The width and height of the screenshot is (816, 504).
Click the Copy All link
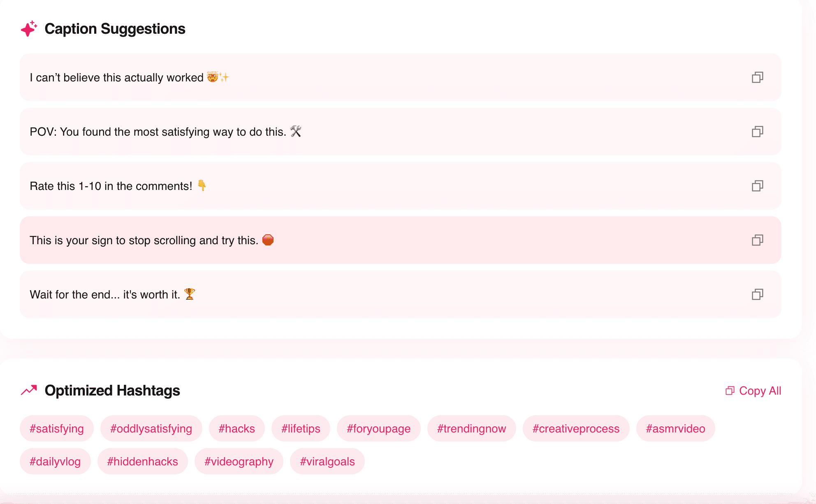[x=759, y=391]
